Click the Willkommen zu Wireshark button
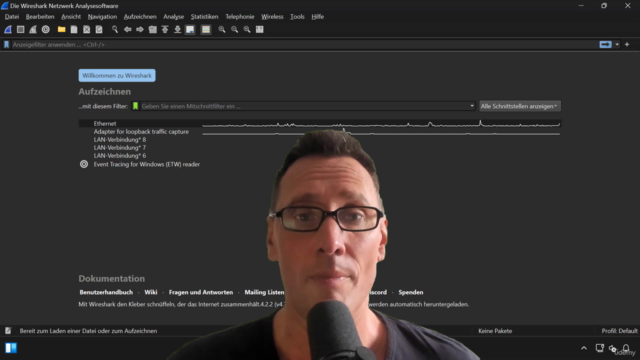 click(x=117, y=76)
